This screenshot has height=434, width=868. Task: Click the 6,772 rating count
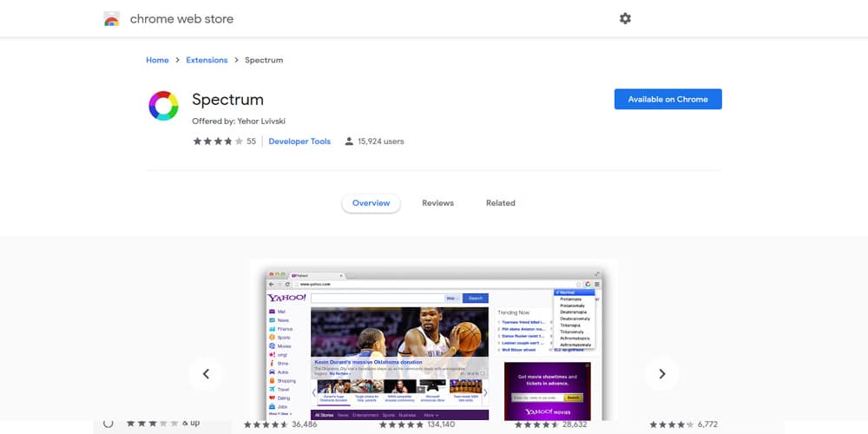[707, 424]
